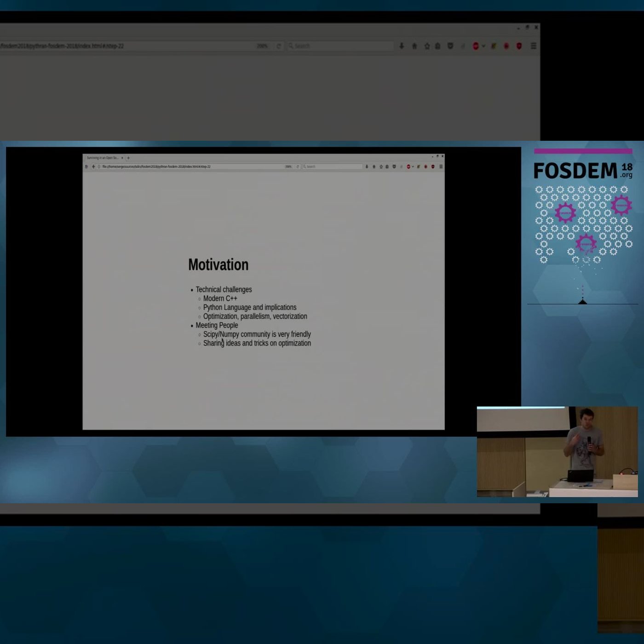Screen dimensions: 644x644
Task: Click the red ad-blocker icon in the background browser
Action: tap(476, 46)
